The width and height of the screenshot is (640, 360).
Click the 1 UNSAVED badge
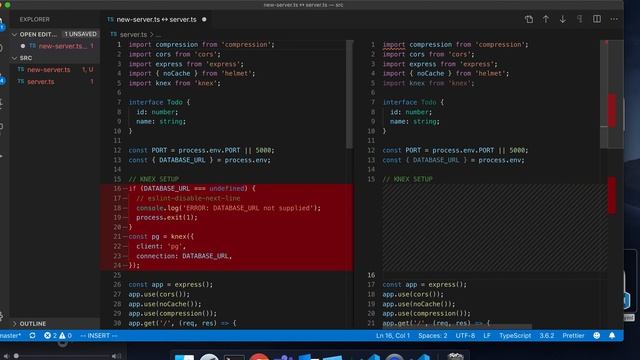tap(80, 34)
